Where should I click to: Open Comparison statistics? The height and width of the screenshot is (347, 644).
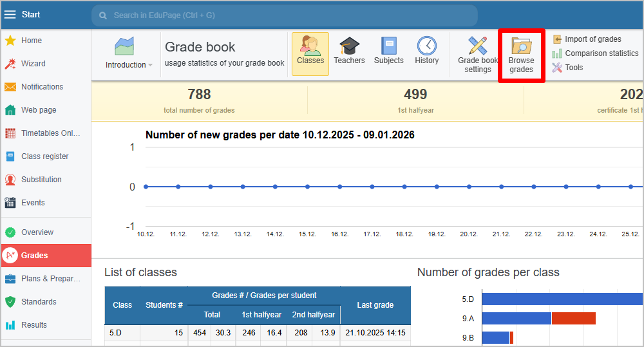[x=601, y=53]
